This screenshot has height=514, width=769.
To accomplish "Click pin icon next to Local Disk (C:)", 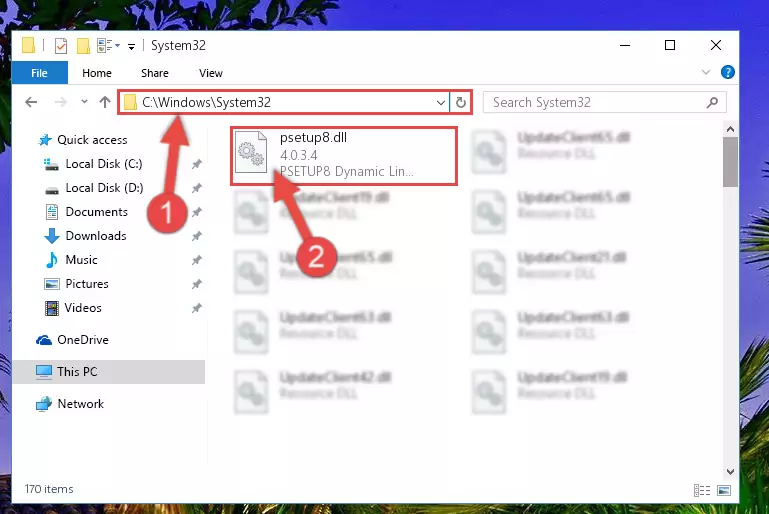I will (197, 164).
